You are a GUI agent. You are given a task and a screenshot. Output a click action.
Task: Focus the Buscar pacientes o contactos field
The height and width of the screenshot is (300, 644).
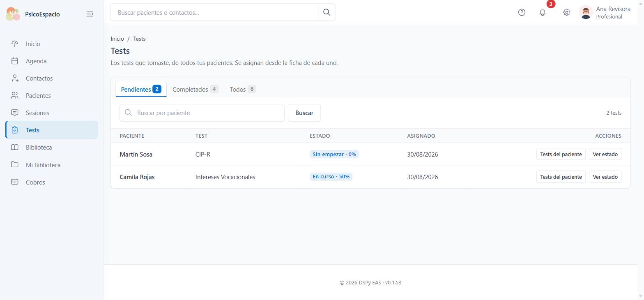214,12
